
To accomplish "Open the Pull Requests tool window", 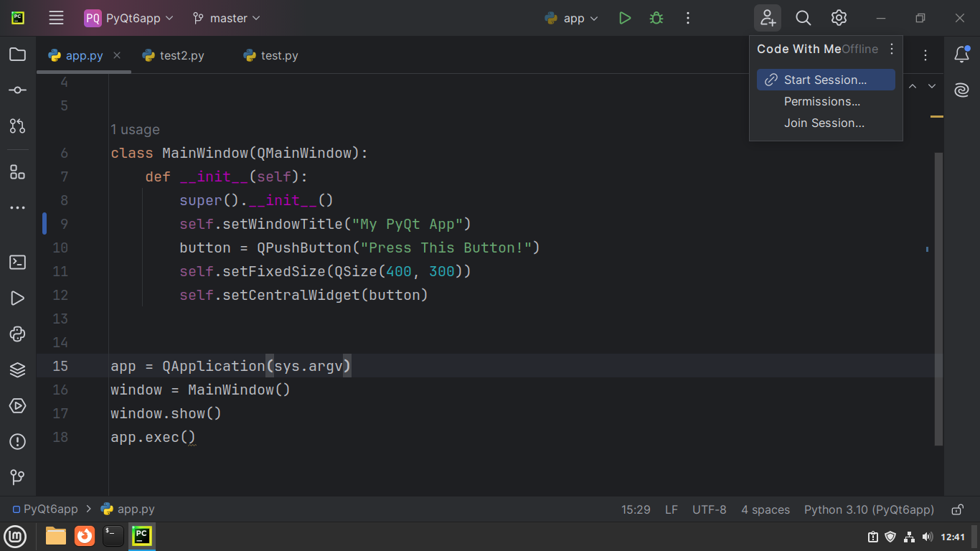I will [x=18, y=126].
